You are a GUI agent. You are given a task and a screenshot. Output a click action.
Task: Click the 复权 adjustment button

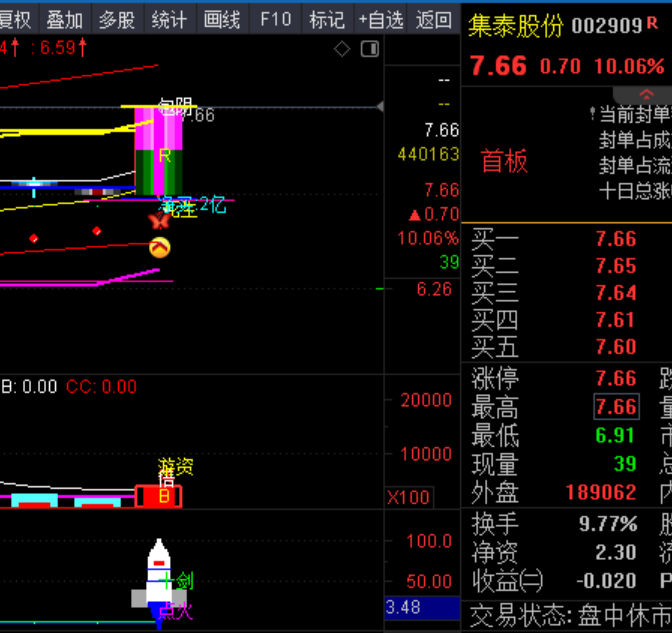pyautogui.click(x=17, y=20)
